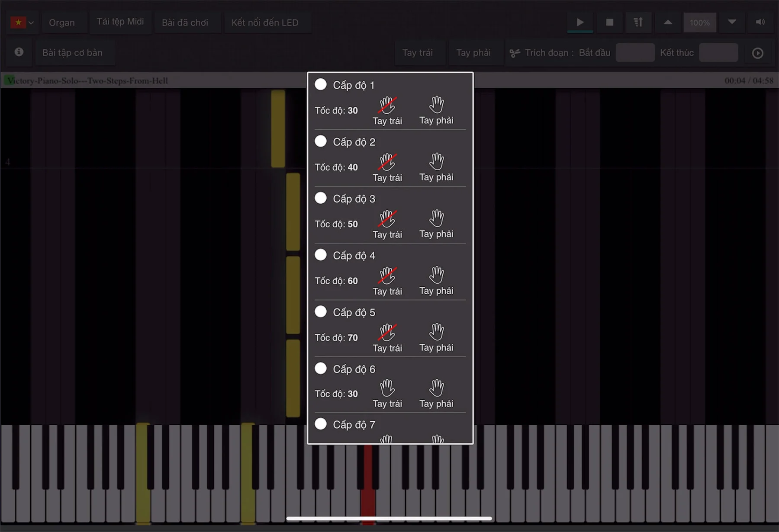
Task: Click the info icon beside Bài tập cơ bản
Action: click(x=19, y=52)
